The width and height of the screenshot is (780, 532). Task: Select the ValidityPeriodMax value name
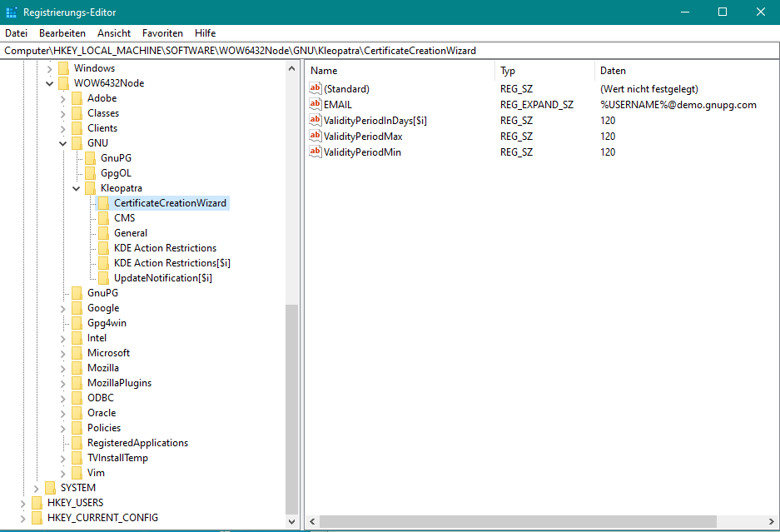(x=363, y=137)
